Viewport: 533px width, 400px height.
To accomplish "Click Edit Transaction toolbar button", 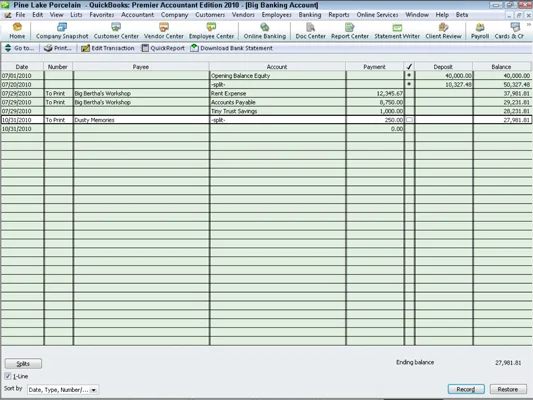I will point(108,48).
